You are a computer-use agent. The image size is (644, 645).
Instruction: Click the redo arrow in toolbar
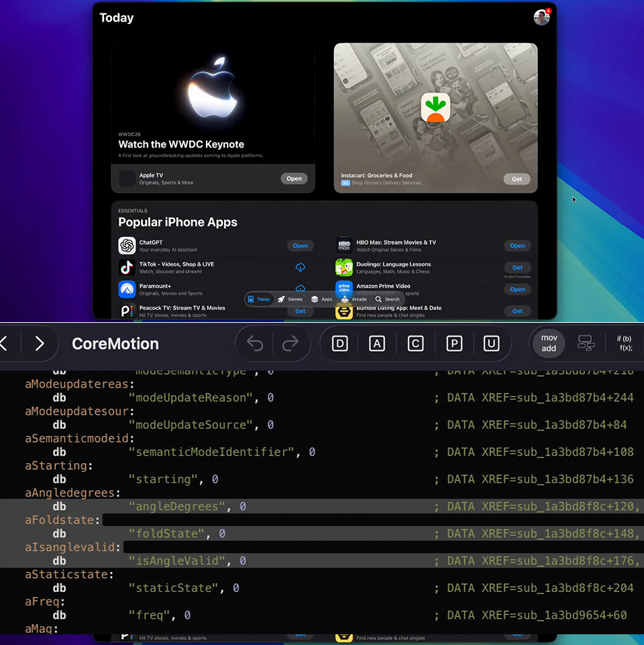(290, 344)
